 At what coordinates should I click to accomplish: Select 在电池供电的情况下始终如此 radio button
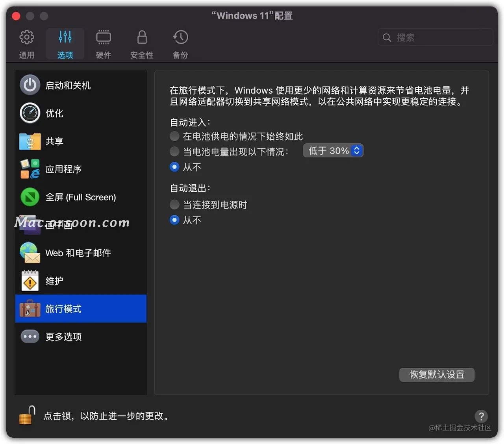click(x=174, y=136)
